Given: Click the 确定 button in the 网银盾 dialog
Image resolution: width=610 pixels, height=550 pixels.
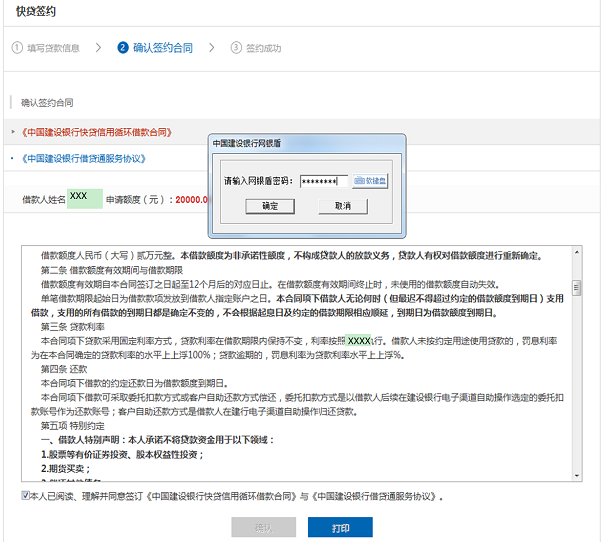Looking at the screenshot, I should pyautogui.click(x=270, y=206).
